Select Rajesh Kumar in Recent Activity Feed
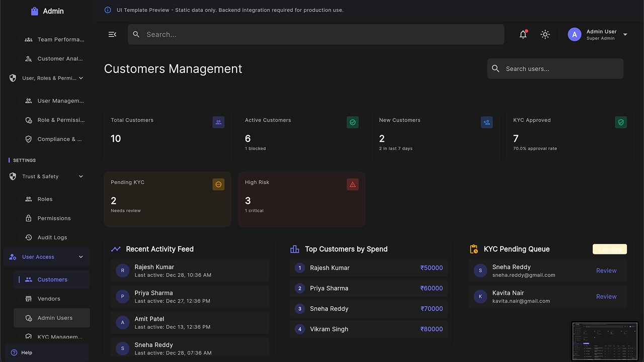This screenshot has height=362, width=644. [190, 271]
